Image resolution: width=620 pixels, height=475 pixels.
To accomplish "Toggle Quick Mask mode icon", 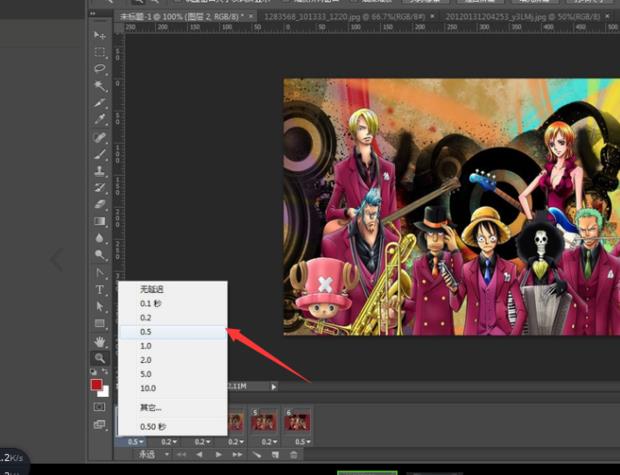I will pyautogui.click(x=100, y=407).
